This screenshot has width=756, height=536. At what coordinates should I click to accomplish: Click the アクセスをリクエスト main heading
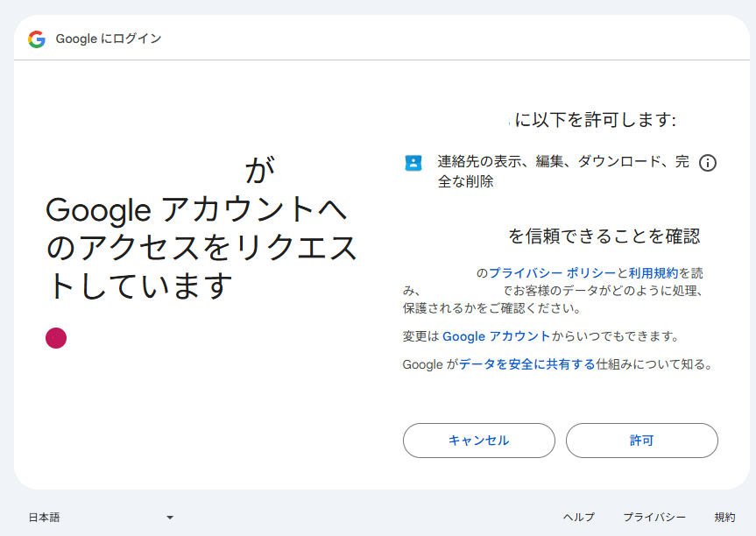click(x=201, y=248)
